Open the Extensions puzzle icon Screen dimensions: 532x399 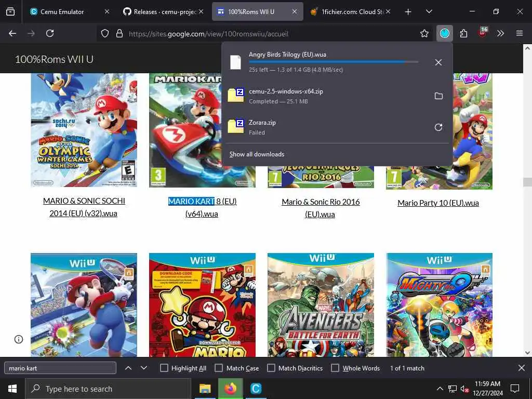pyautogui.click(x=463, y=33)
